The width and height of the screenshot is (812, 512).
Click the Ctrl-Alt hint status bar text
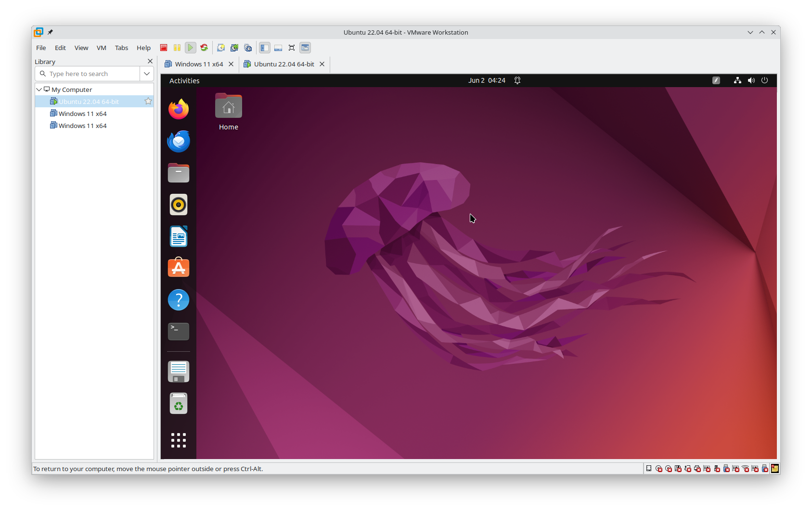(x=148, y=469)
